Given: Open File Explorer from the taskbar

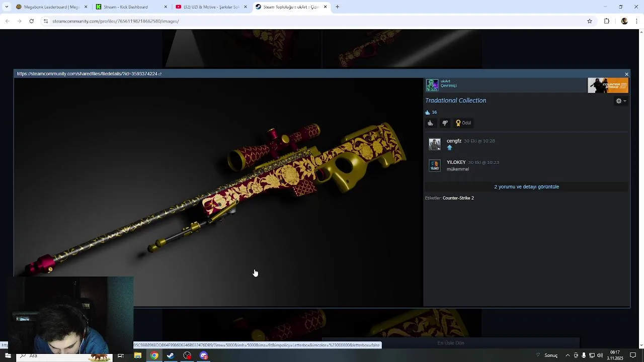Looking at the screenshot, I should 137,355.
